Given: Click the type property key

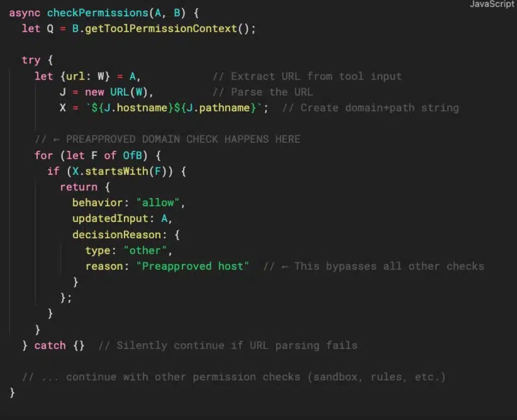Looking at the screenshot, I should click(97, 250).
